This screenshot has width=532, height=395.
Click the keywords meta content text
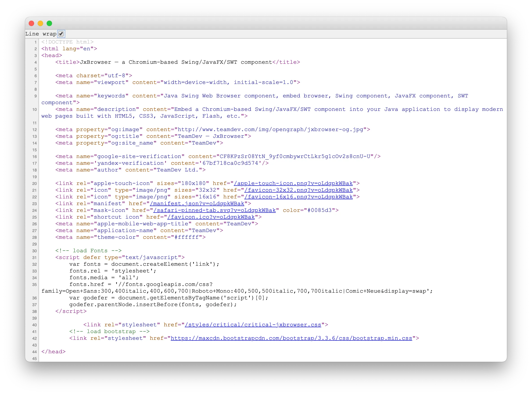[255, 99]
